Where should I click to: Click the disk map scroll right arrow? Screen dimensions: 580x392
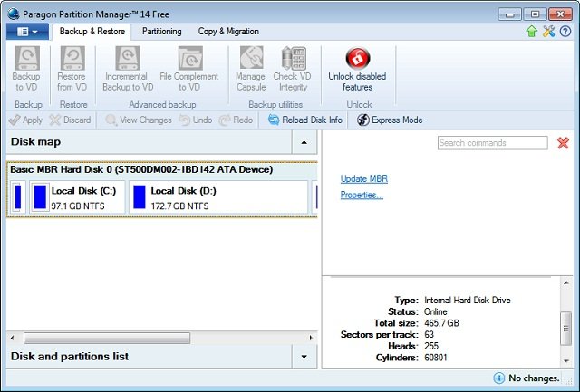[311, 338]
